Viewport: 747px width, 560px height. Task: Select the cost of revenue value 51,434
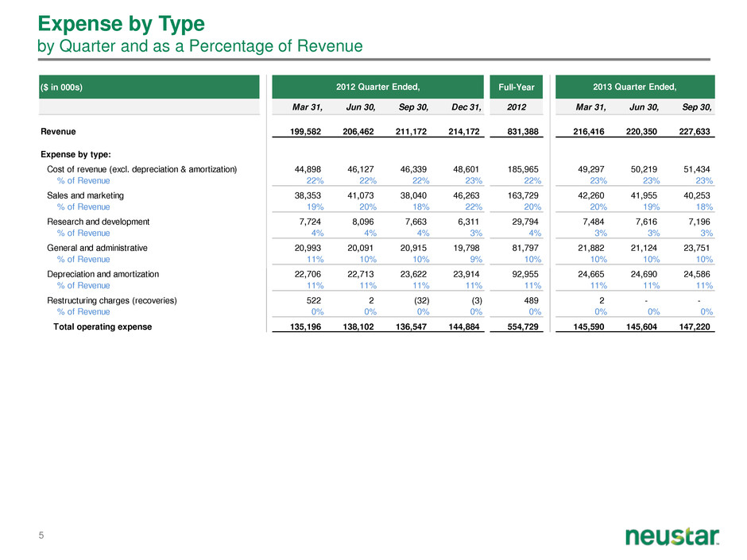click(x=697, y=169)
